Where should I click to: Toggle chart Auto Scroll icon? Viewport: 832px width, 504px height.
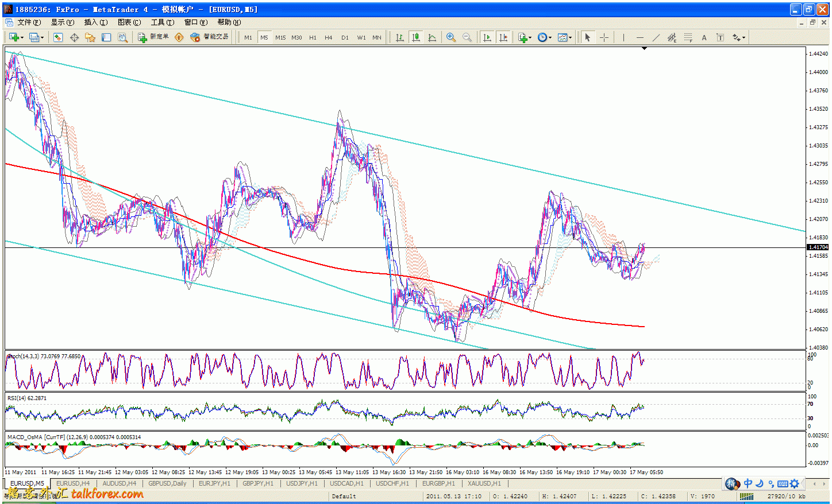pos(487,37)
